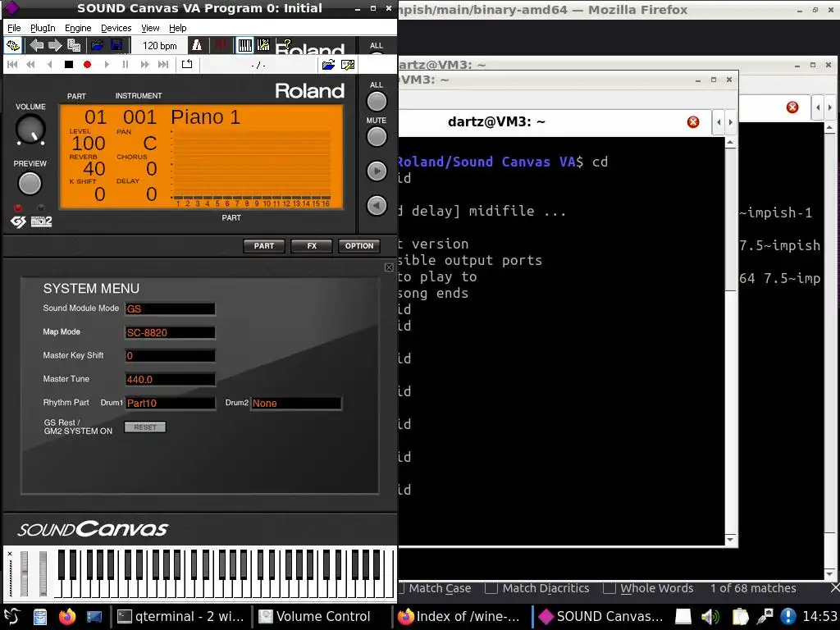840x630 pixels.
Task: Click the plugin chip icon in toolbar
Action: pos(13,46)
